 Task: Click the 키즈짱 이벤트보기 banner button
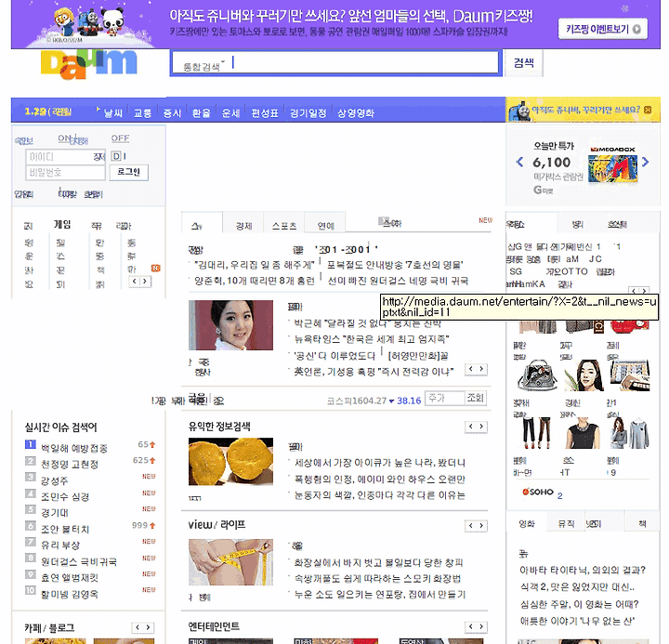(602, 29)
